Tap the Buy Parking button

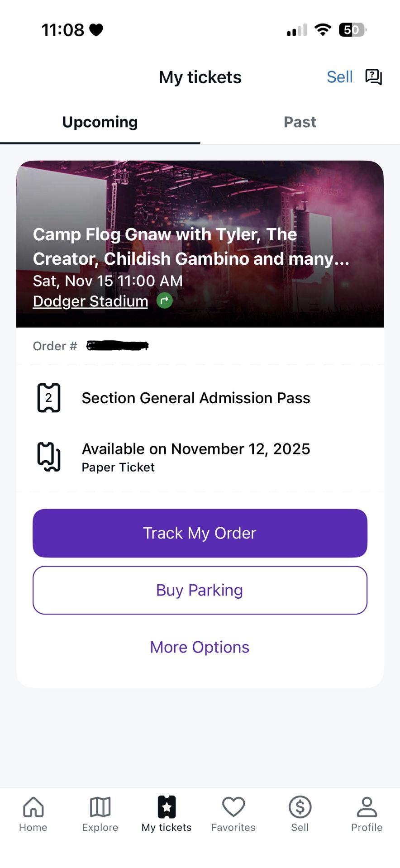click(x=200, y=590)
